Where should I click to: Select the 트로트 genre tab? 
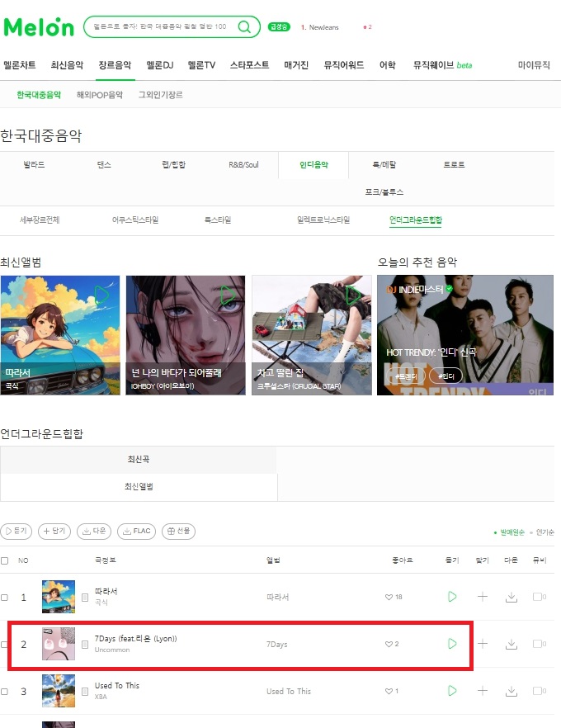click(454, 165)
